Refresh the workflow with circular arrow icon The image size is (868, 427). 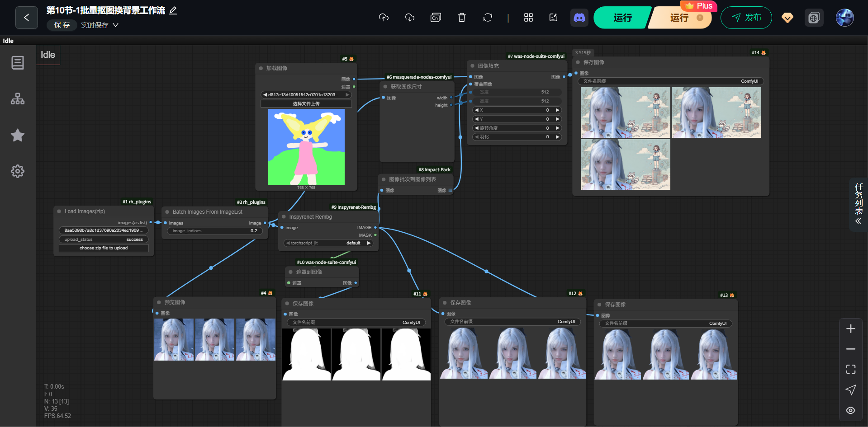(x=488, y=18)
